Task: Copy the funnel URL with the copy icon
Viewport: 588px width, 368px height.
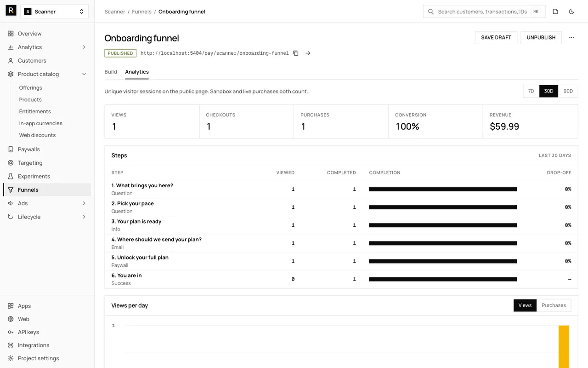Action: tap(296, 53)
